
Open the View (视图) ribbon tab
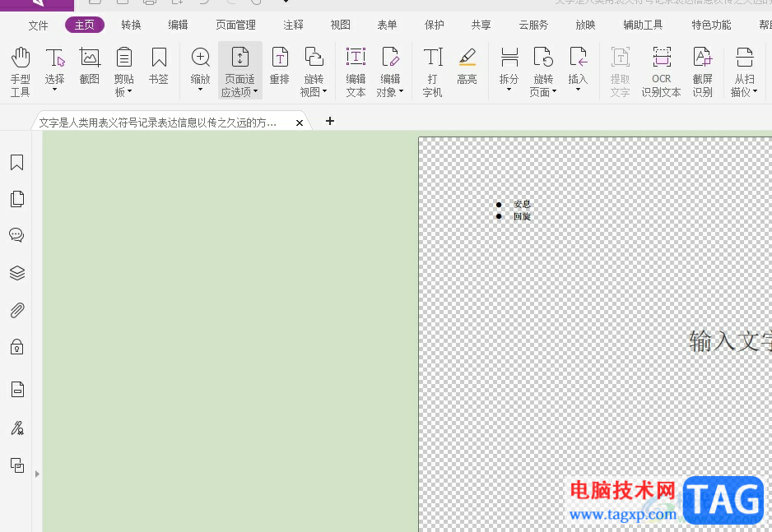pos(340,25)
